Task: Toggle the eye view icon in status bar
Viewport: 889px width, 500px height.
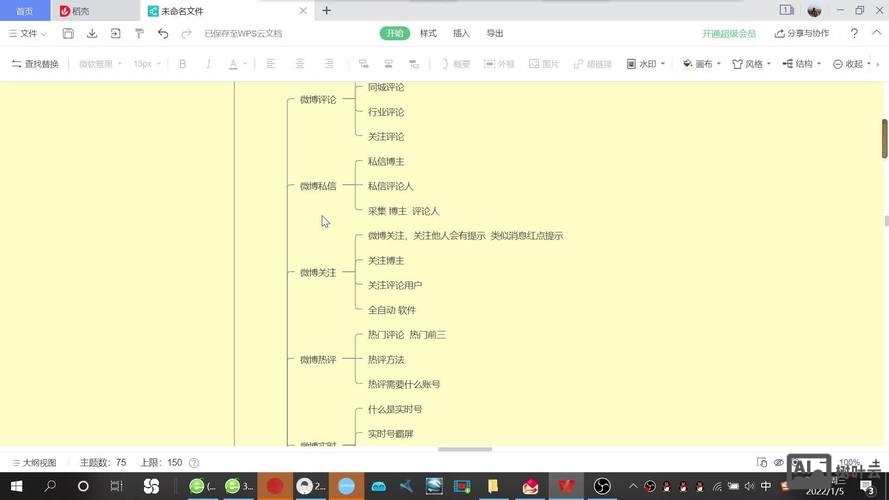Action: point(779,463)
